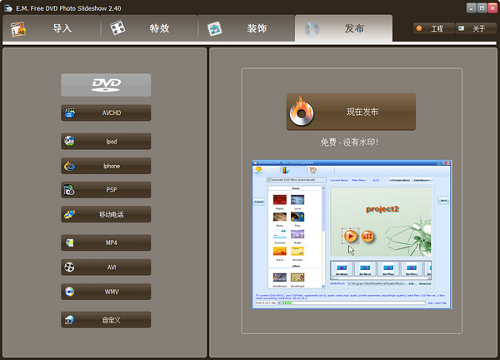The image size is (500, 360).
Task: Click the AVI film reel icon
Action: coord(69,267)
